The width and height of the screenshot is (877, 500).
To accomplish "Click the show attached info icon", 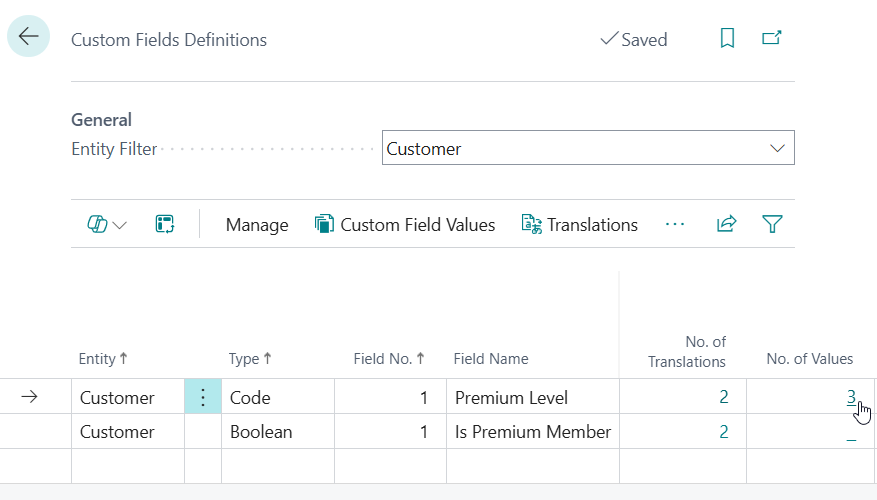I will point(165,225).
